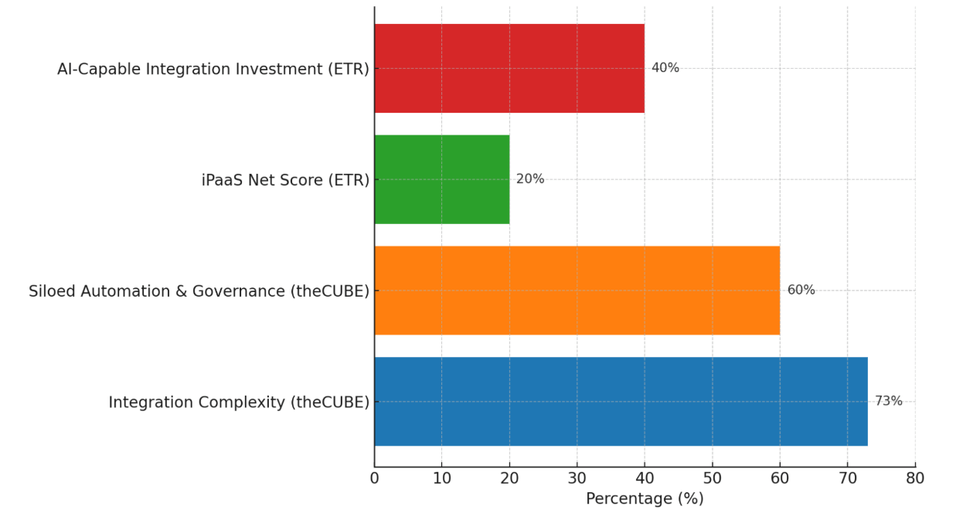Click the "Percentage (%)" x-axis title

pos(645,499)
